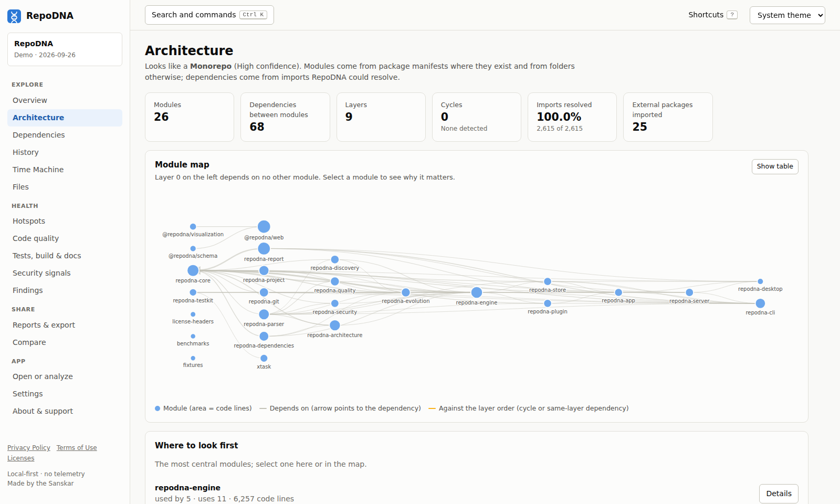
Task: Select the repodna-store module node
Action: click(548, 281)
